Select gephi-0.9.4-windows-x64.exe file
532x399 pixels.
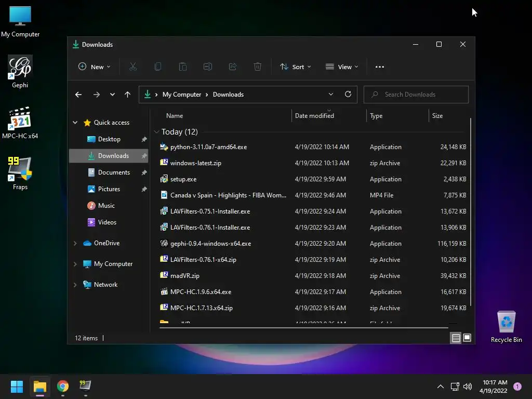coord(312,244)
